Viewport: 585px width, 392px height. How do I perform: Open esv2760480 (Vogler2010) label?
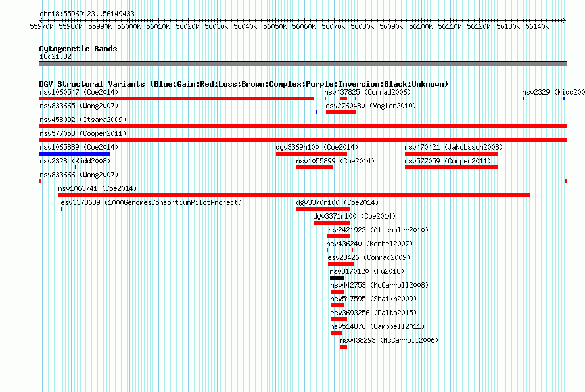371,106
